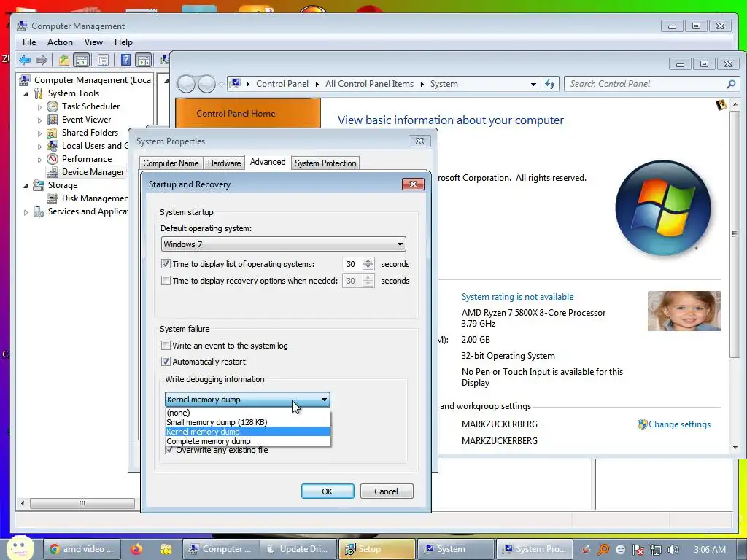
Task: Click increment arrow on OS list seconds spinner
Action: (x=368, y=260)
